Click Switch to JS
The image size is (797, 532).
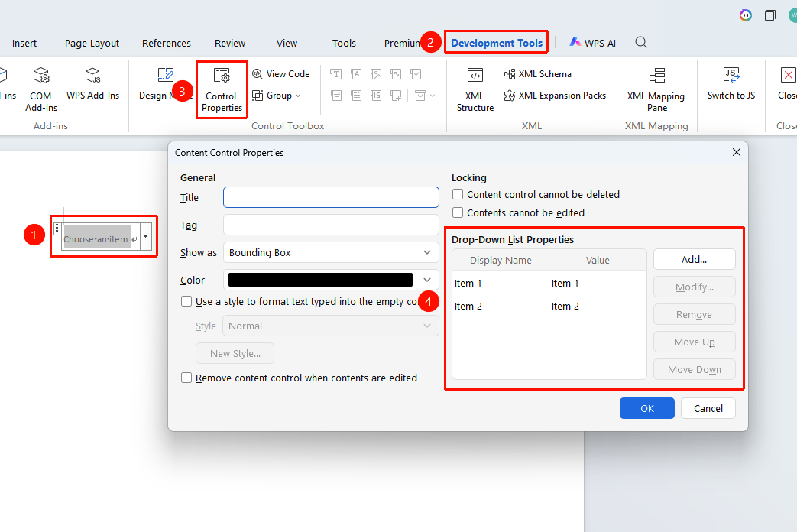coord(731,84)
